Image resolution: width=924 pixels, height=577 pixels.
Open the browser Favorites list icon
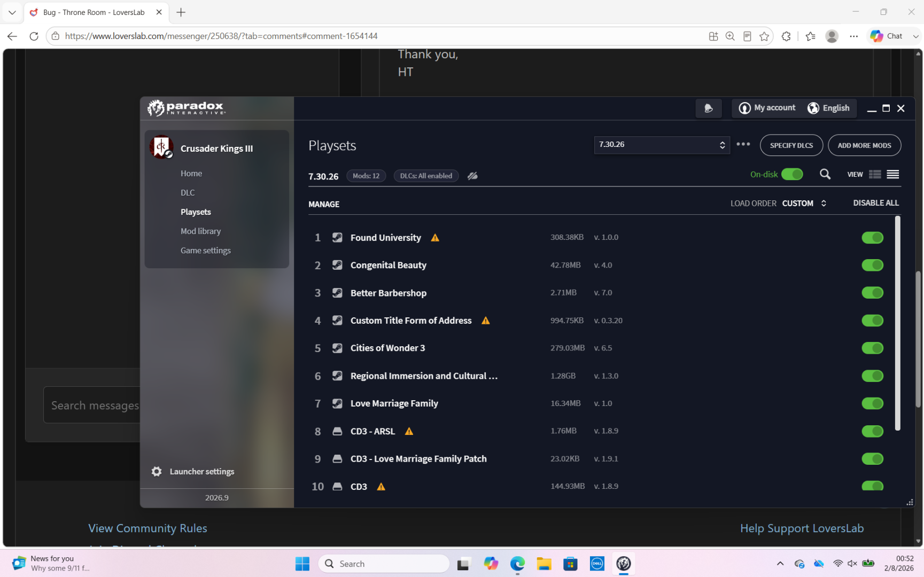coord(811,36)
